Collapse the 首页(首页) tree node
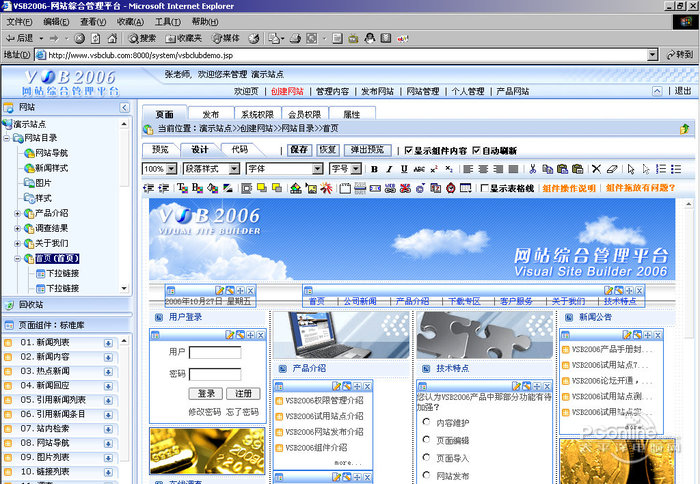Screen dimensions: 700x484 point(17,259)
